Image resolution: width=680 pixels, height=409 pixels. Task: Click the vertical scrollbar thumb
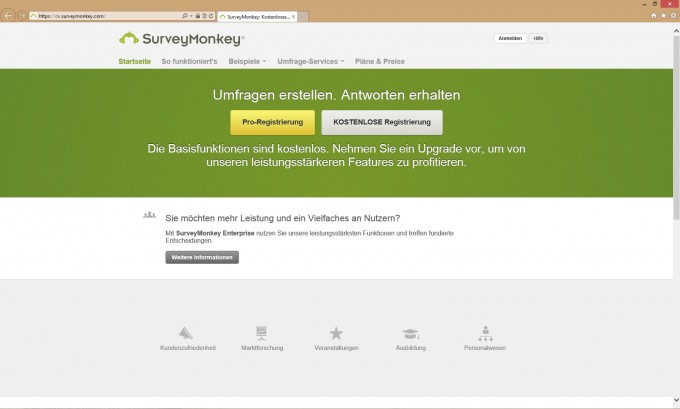[x=676, y=128]
